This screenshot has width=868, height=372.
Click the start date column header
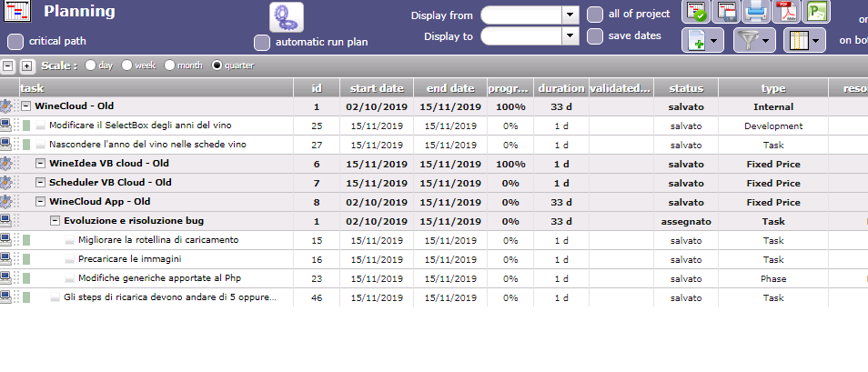pos(377,88)
